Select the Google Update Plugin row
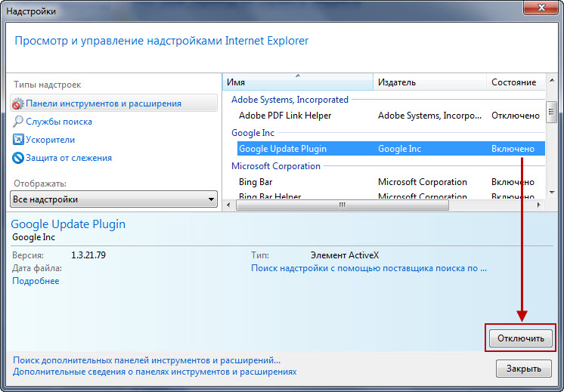This screenshot has width=564, height=392. (x=391, y=148)
